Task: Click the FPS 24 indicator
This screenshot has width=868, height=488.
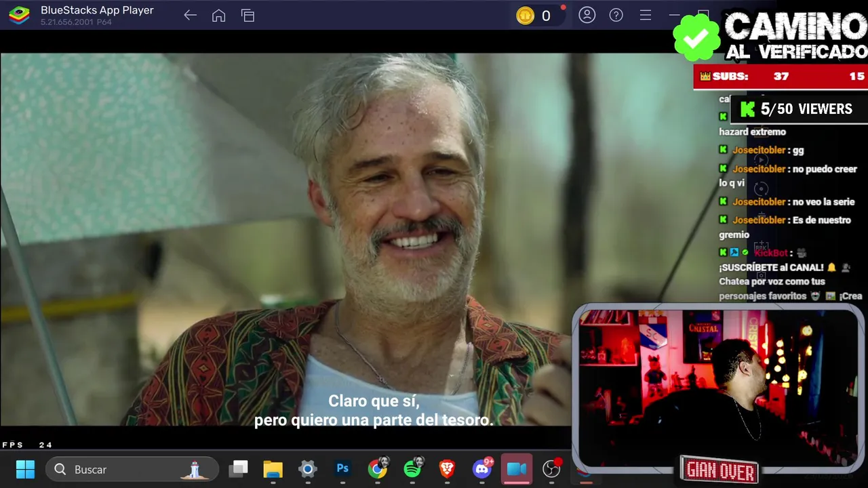Action: click(x=27, y=445)
